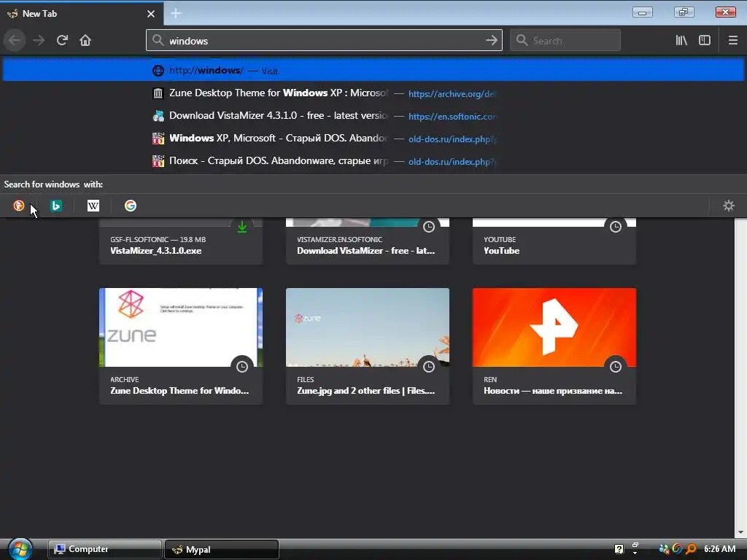Click the orange magnifier tray icon

692,549
